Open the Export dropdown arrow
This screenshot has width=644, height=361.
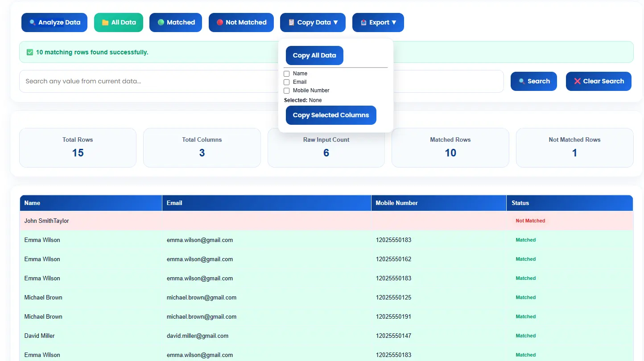(394, 22)
